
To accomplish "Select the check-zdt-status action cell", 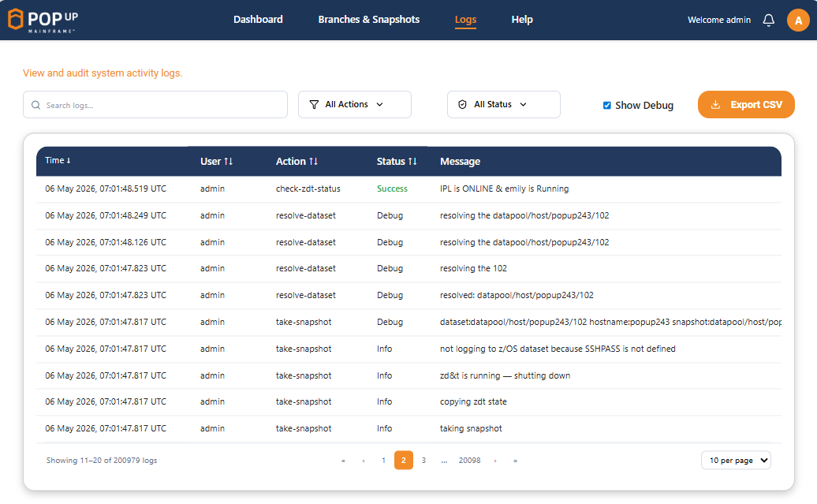I will point(308,189).
